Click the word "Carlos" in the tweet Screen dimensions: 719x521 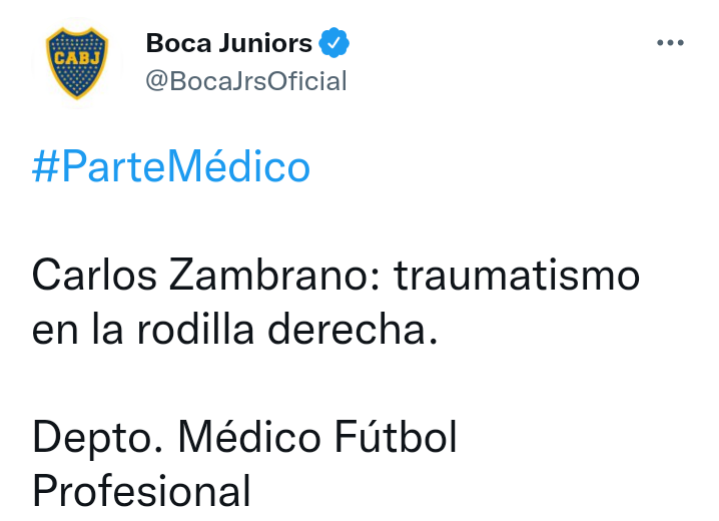(x=94, y=275)
